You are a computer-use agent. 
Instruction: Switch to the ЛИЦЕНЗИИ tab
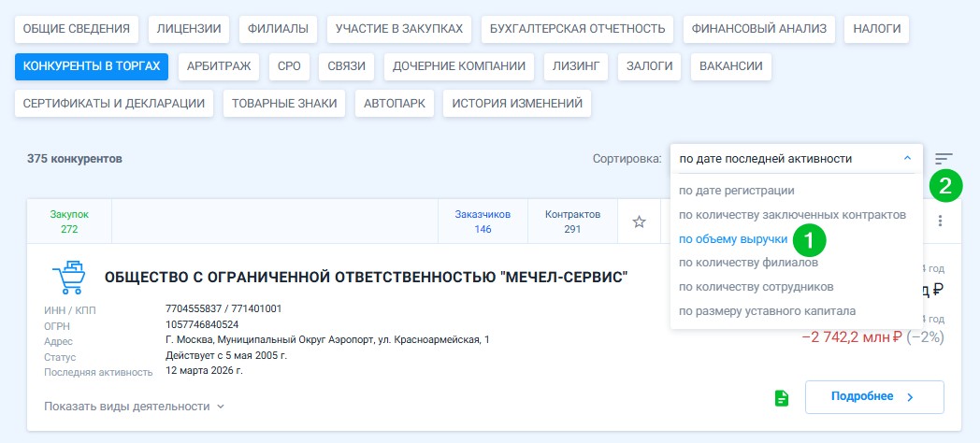pos(189,29)
